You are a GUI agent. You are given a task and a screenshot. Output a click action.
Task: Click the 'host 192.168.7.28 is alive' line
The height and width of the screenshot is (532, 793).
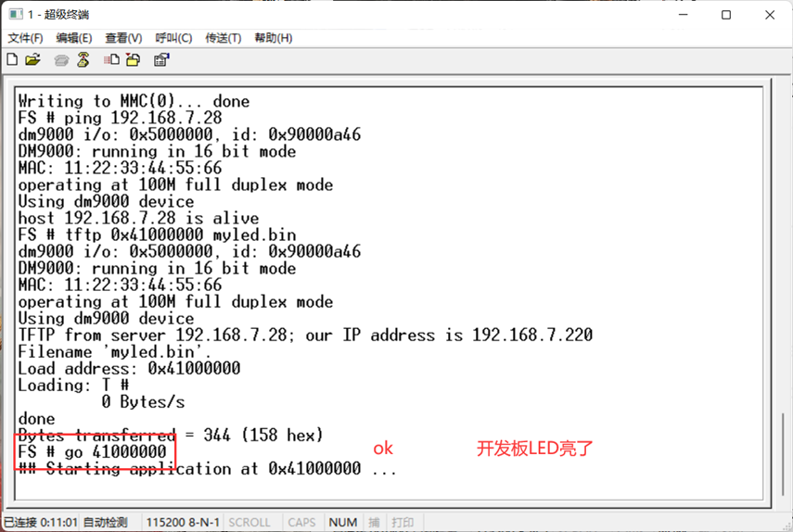point(138,218)
